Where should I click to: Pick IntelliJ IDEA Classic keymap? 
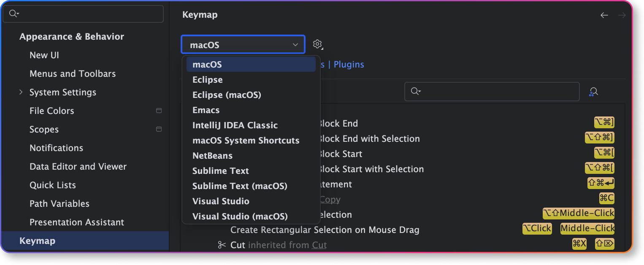(x=251, y=125)
